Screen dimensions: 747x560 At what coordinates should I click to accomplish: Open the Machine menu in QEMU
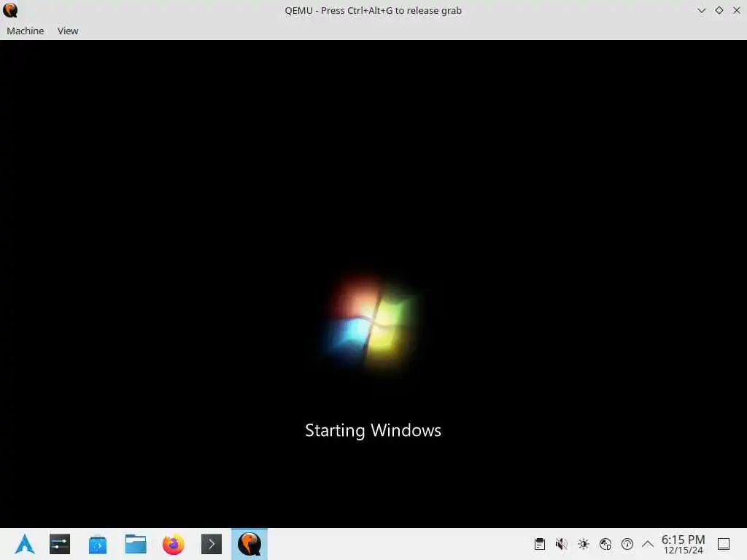click(26, 31)
